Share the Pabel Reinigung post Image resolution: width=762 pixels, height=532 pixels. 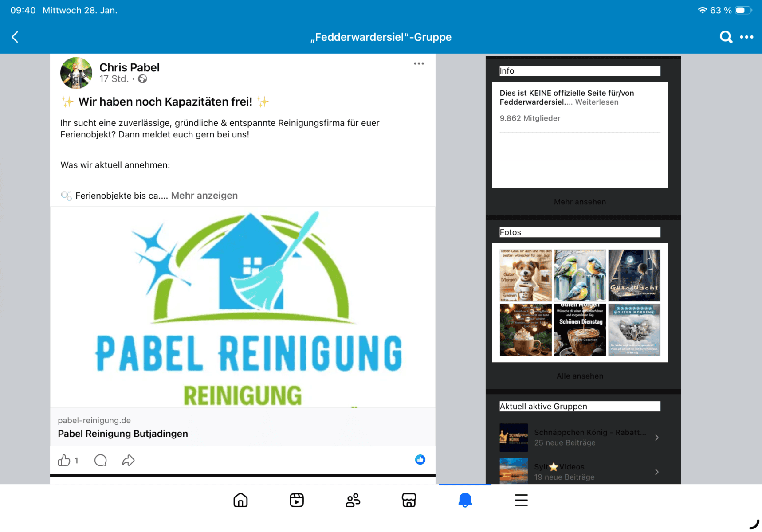[x=128, y=460]
